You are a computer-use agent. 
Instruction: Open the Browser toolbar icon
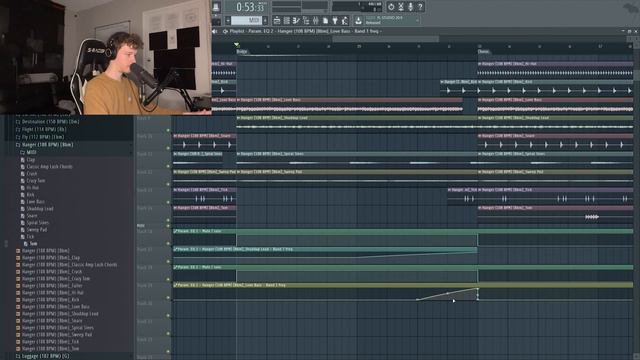click(x=306, y=20)
